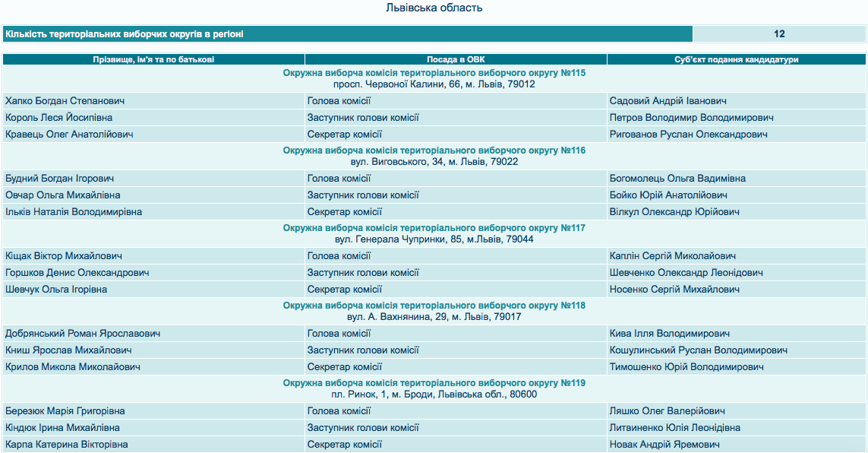
Task: Click the name Хапко Богдан Степанович
Action: coord(65,101)
